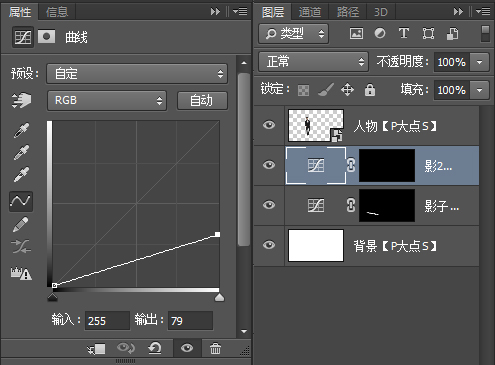Click the white point input slider triangle
Viewport: 495px width, 365px height.
coord(219,297)
